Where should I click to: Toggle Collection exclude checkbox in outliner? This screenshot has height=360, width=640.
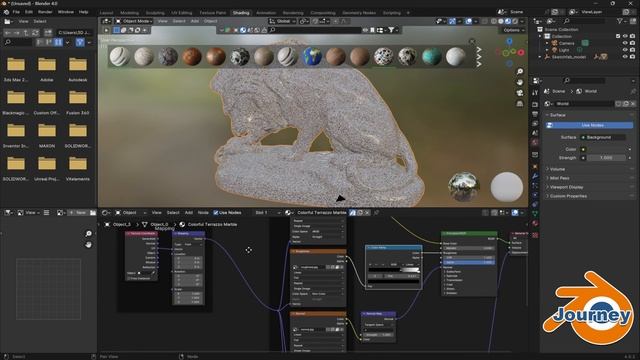tap(618, 36)
